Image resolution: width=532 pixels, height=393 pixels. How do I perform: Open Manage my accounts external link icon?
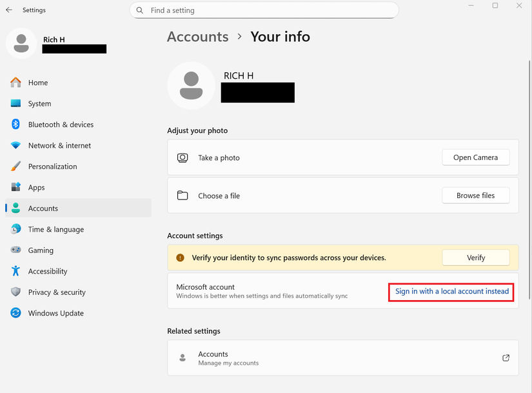pos(506,358)
